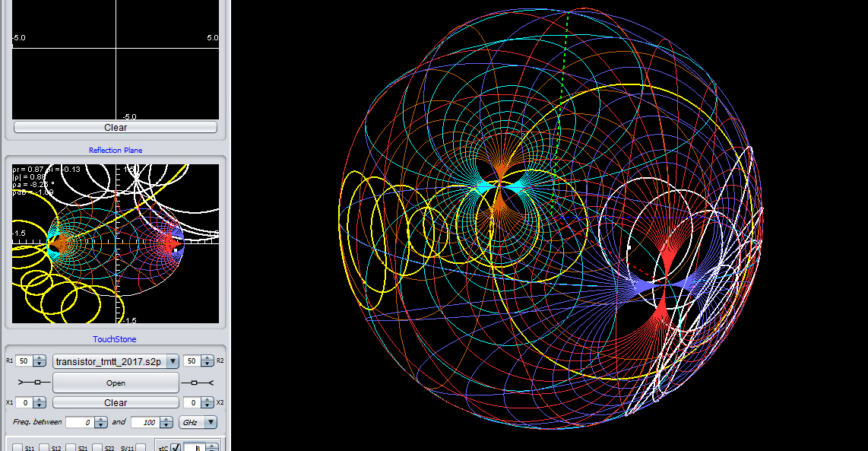
Task: Decrease the R1 resistance with the down arrow
Action: [40, 364]
